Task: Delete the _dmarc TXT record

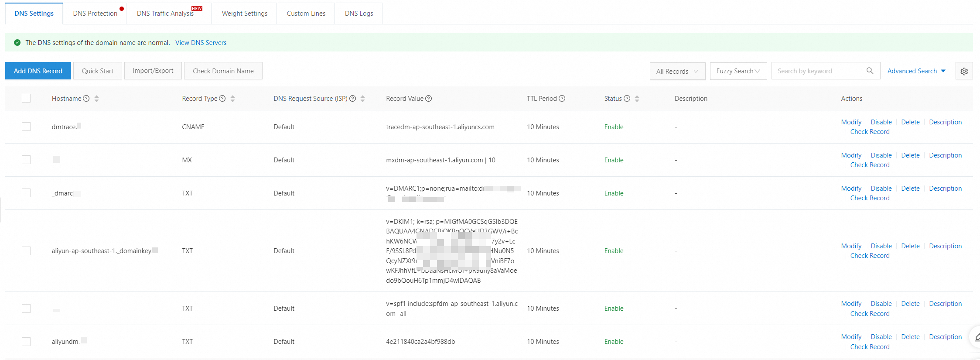Action: 910,189
